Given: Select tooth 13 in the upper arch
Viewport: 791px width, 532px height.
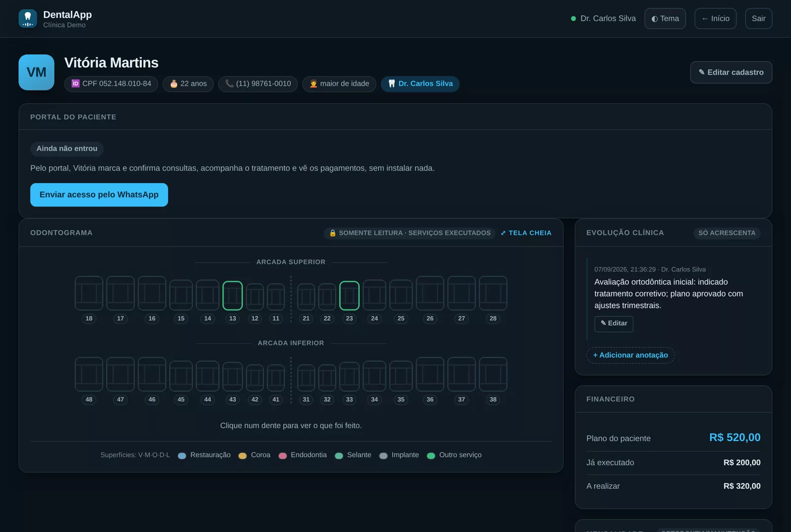Looking at the screenshot, I should point(232,296).
